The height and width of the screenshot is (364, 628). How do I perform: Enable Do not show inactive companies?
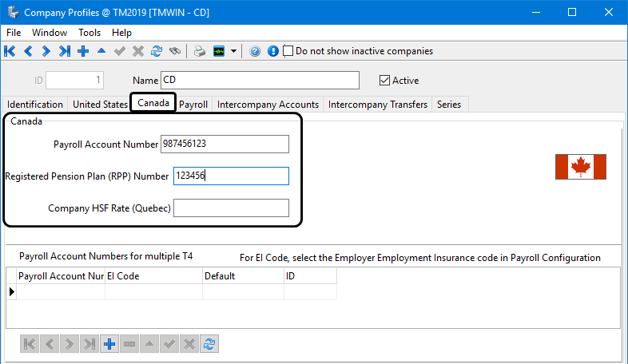tap(288, 51)
